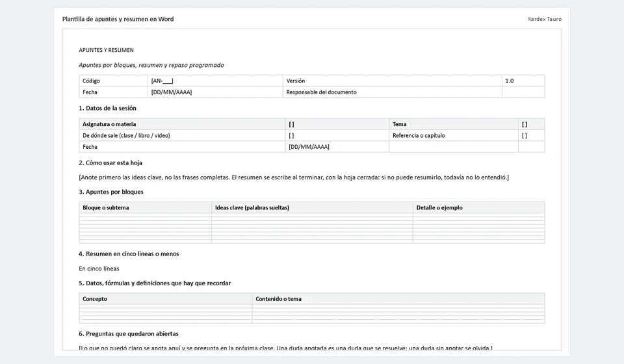Click the '[ ]' placeholder next to 'Referencia o capítulo'
624x364 pixels.
click(531, 135)
